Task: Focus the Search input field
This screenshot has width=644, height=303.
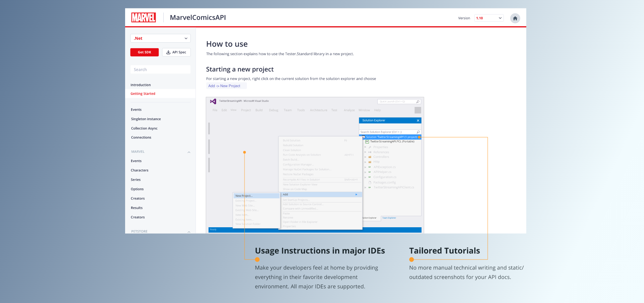Action: tap(160, 70)
